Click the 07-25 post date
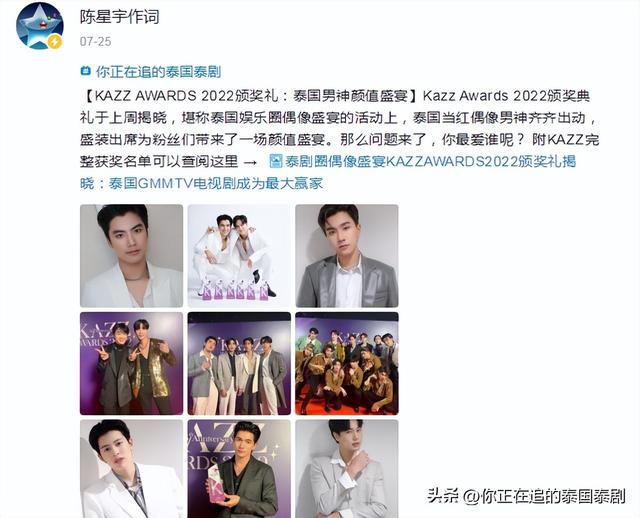 click(96, 41)
